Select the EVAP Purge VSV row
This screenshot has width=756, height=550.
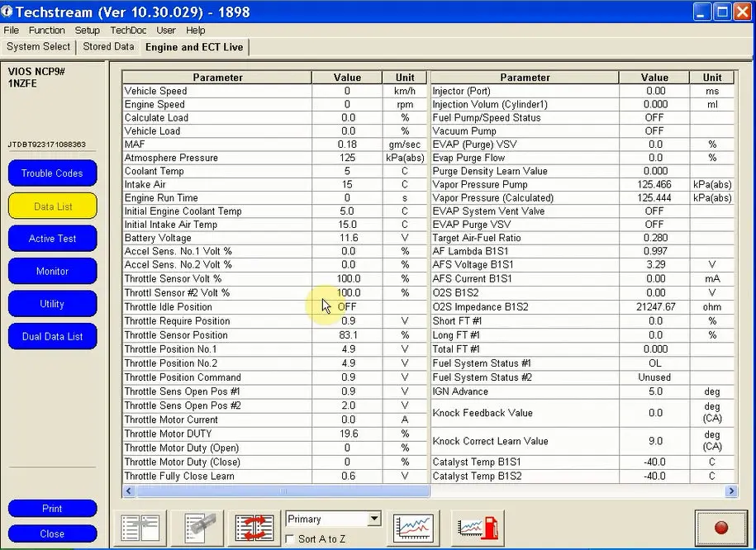pos(582,225)
